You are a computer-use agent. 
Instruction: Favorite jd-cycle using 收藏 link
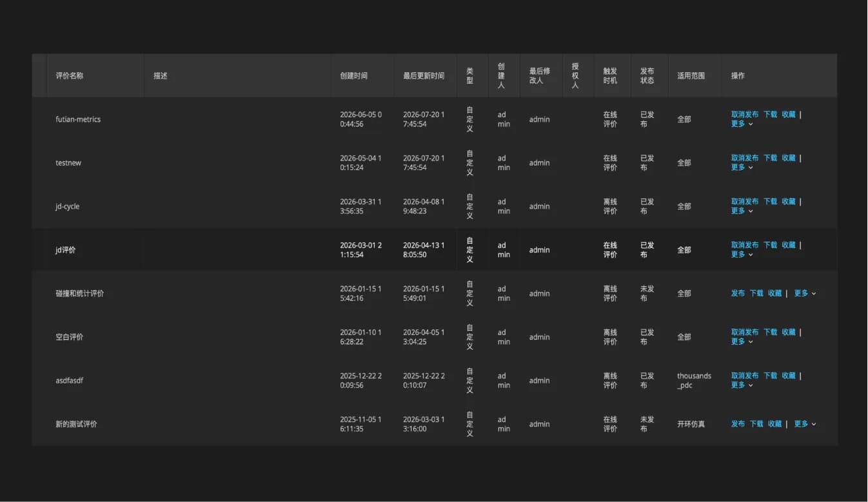pos(789,202)
